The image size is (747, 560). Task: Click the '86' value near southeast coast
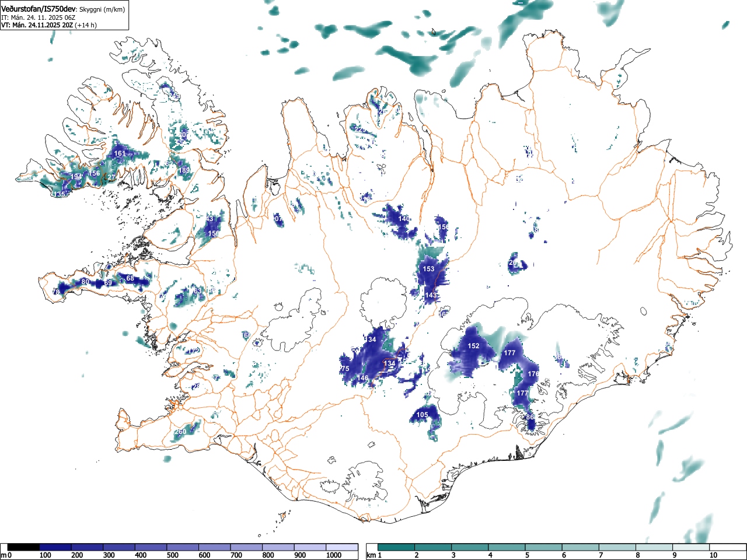(x=530, y=417)
